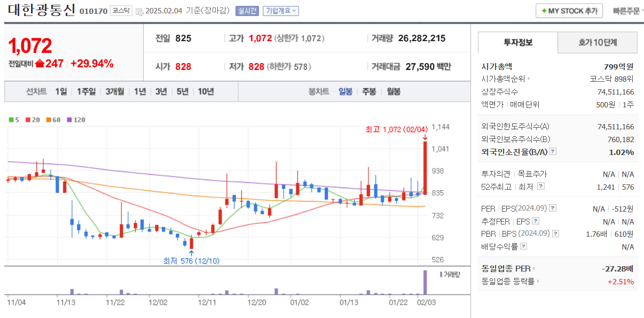644x318 pixels.
Task: Click the purple 120-day moving average swatch
Action: coord(68,120)
